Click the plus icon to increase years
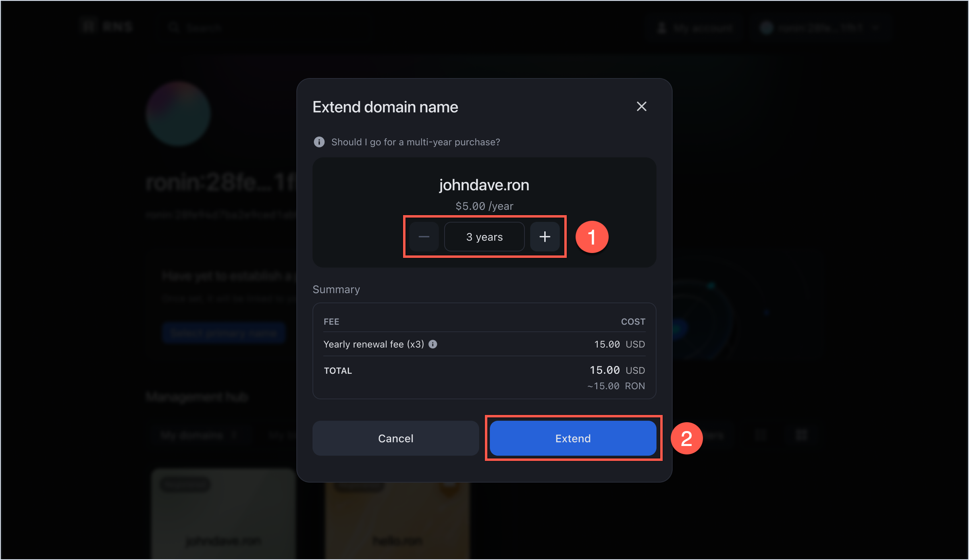This screenshot has width=969, height=560. pyautogui.click(x=545, y=236)
